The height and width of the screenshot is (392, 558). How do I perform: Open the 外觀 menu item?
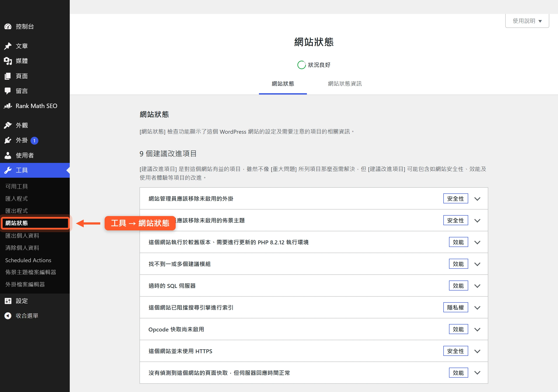pyautogui.click(x=35, y=125)
